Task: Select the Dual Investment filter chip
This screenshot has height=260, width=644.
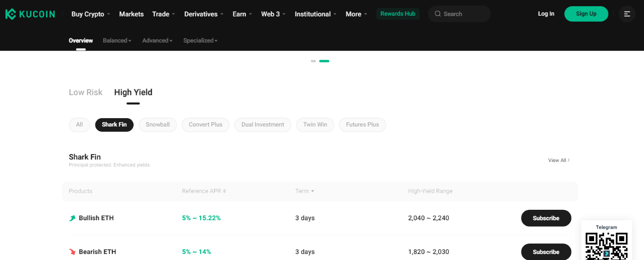Action: point(263,125)
